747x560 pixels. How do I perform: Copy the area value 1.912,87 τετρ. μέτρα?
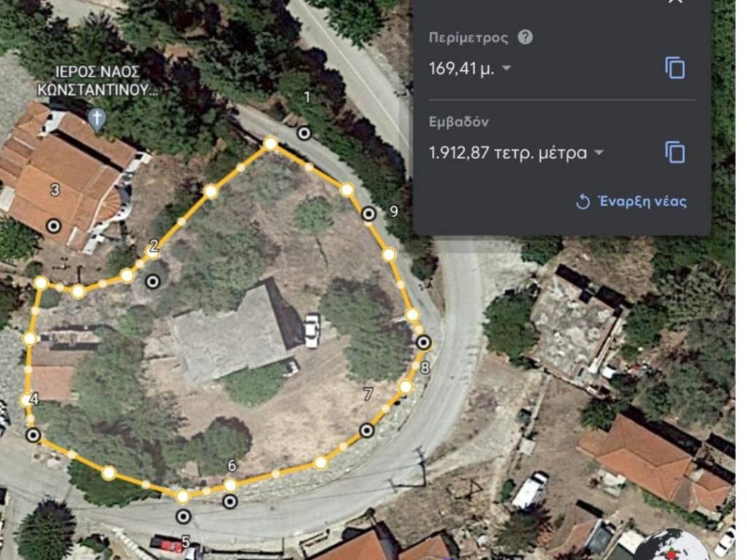675,152
